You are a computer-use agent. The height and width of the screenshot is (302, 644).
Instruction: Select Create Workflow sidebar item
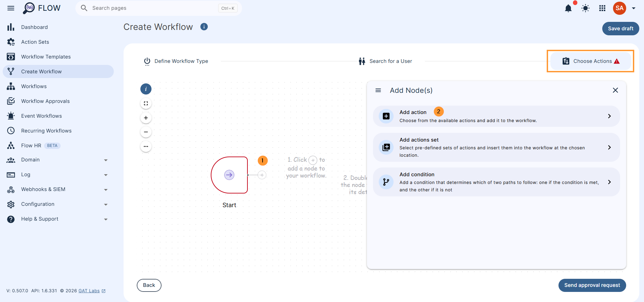click(58, 72)
